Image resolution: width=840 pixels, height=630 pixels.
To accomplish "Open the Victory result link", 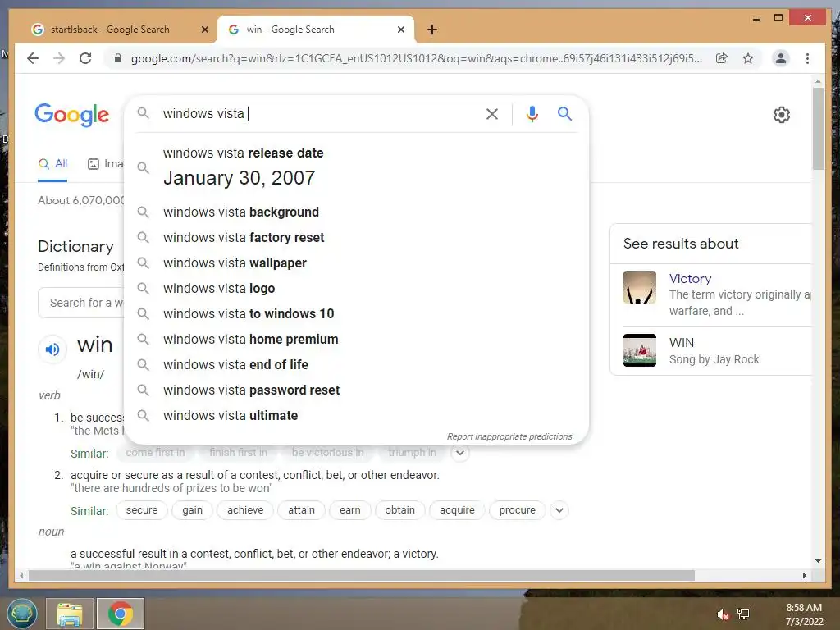I will click(690, 279).
